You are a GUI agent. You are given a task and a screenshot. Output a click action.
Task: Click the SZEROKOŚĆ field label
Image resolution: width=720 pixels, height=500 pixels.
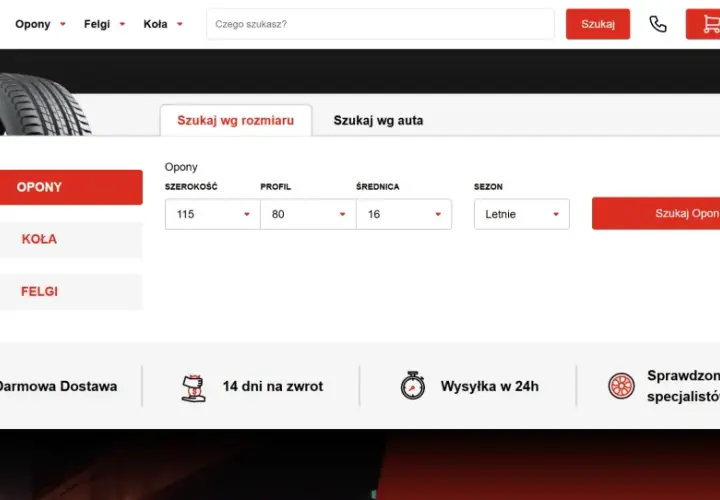191,187
